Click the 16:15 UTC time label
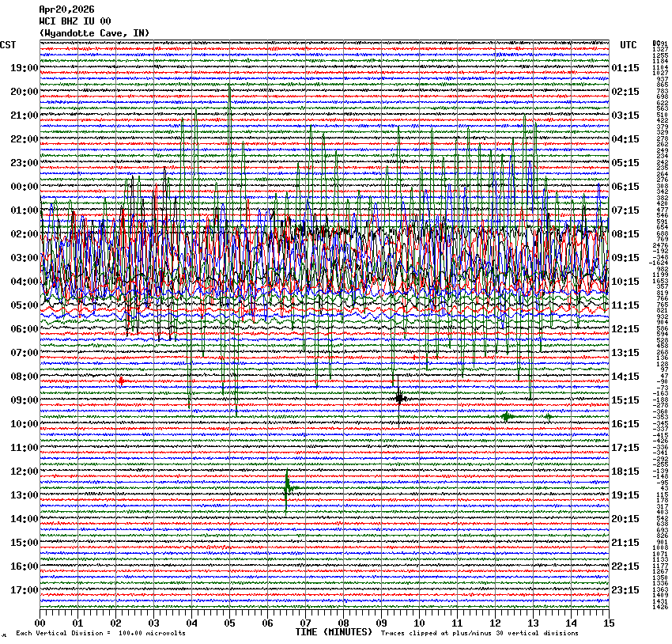Viewport: 672px width, 644px height. 625,424
